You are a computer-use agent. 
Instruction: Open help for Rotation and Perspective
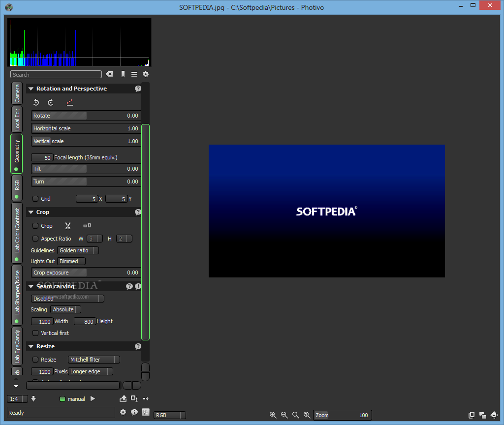coord(138,89)
